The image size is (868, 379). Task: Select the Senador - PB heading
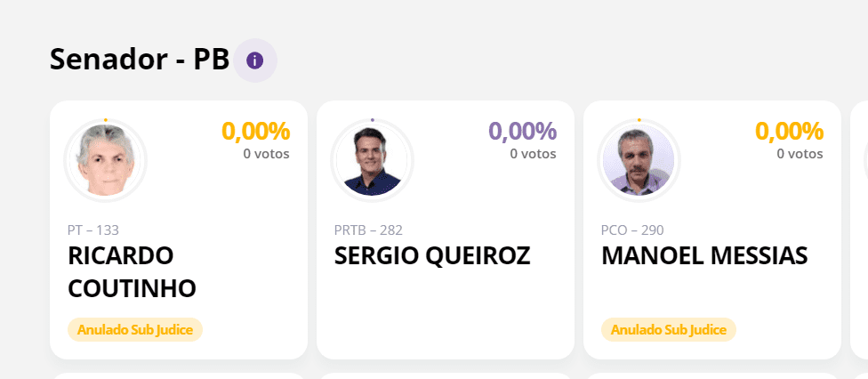140,60
